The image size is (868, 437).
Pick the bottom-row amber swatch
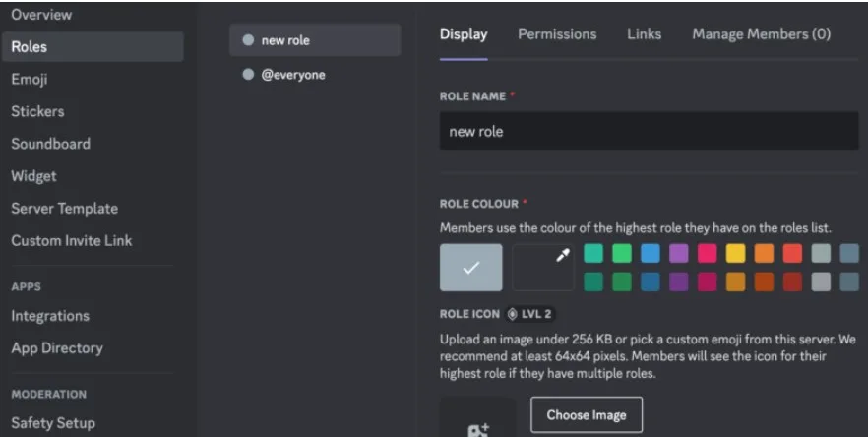(x=736, y=281)
